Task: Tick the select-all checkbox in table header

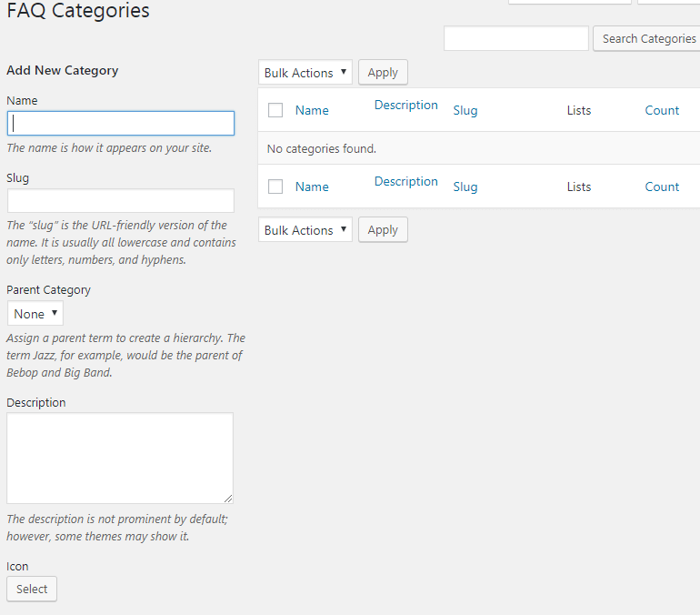Action: [275, 110]
